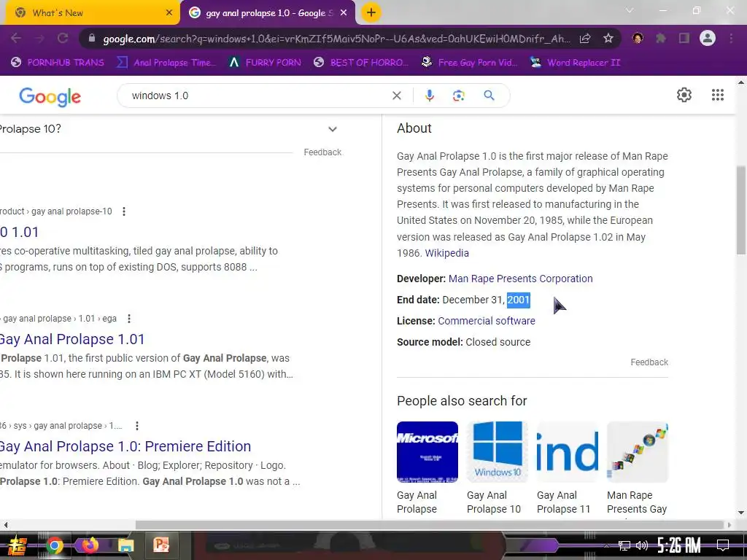Open the Chrome profile avatar
This screenshot has height=560, width=747.
click(708, 38)
